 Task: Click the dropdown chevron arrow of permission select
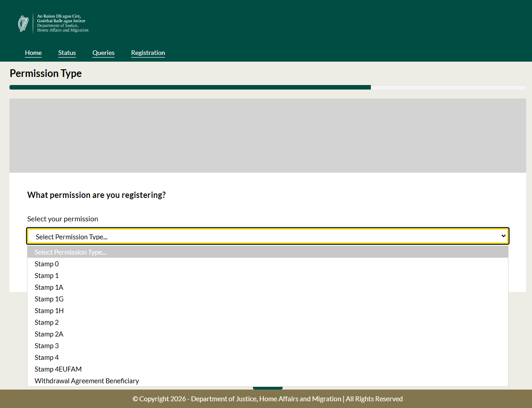point(503,236)
